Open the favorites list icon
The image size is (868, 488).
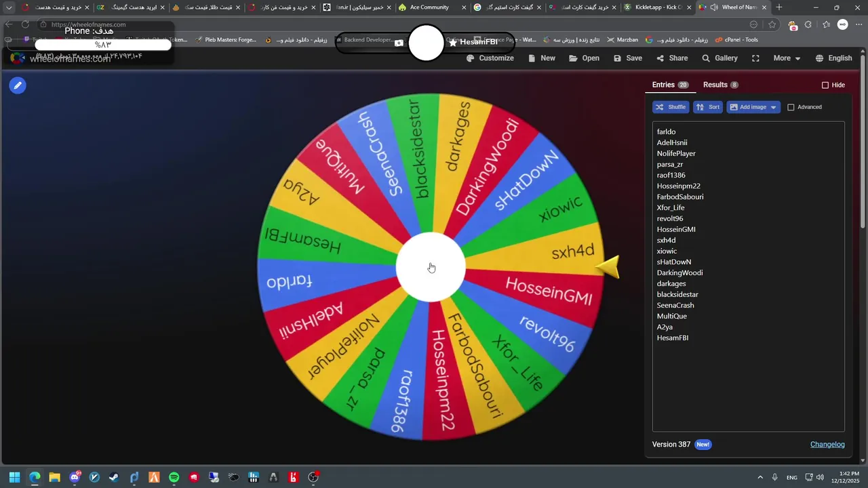pyautogui.click(x=826, y=24)
